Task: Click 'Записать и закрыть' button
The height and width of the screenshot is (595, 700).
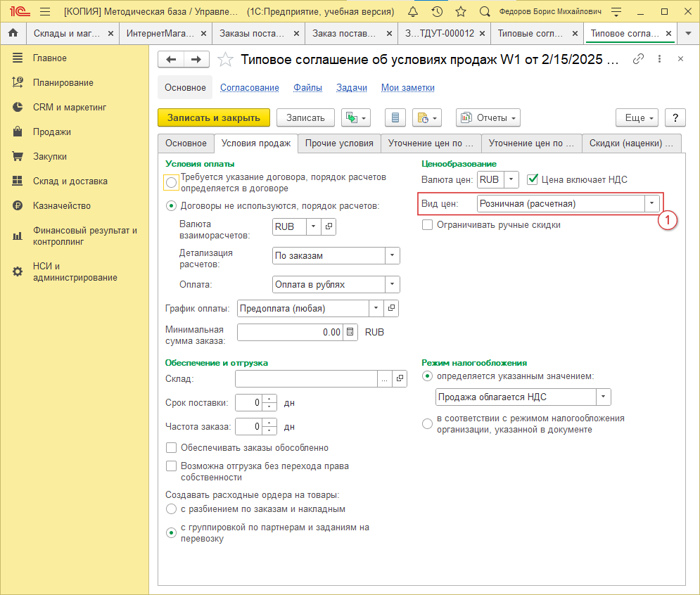Action: pyautogui.click(x=213, y=117)
